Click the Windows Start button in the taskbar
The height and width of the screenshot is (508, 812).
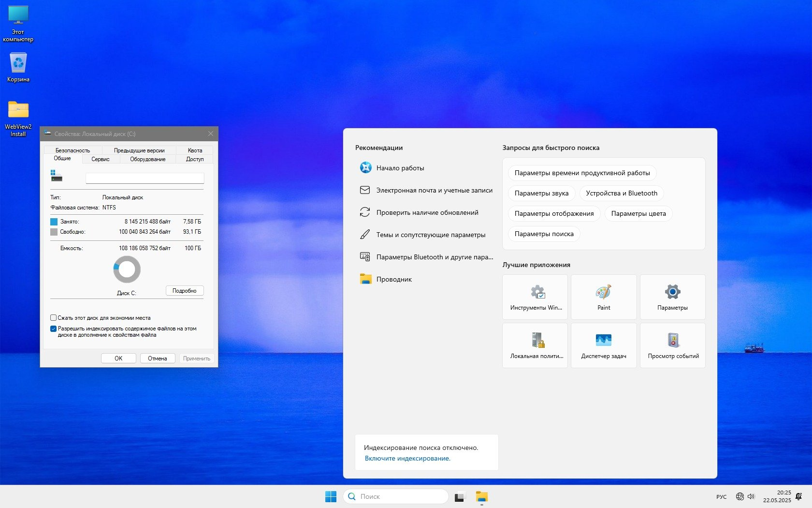[331, 496]
